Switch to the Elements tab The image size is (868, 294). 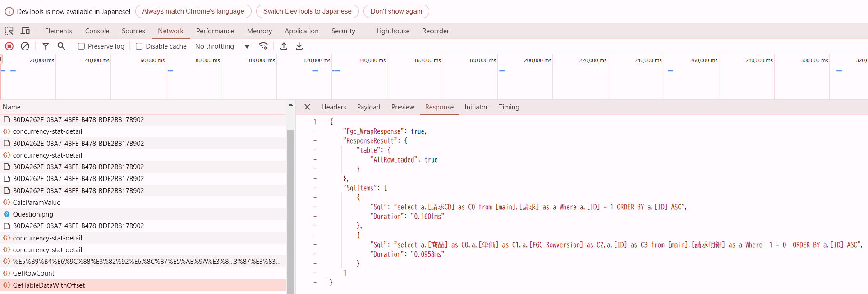(x=59, y=31)
